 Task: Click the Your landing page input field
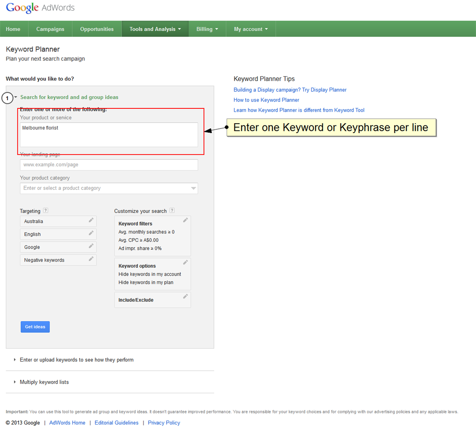109,165
